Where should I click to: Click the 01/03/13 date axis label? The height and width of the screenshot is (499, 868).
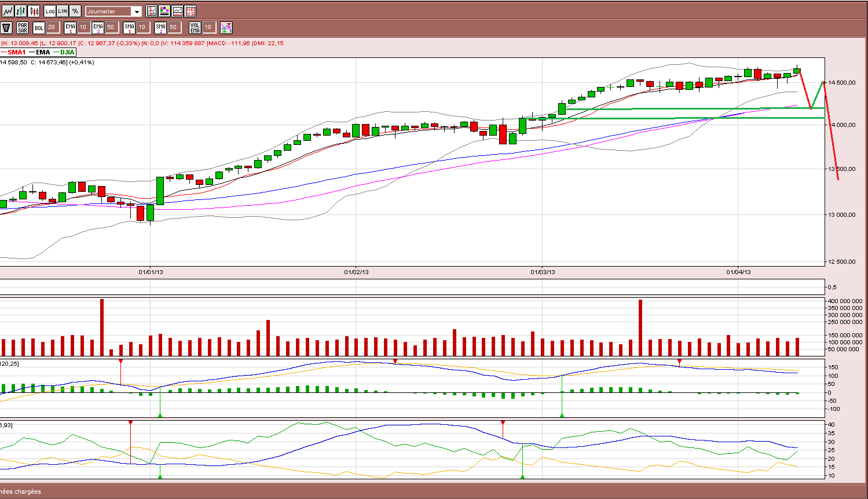543,272
